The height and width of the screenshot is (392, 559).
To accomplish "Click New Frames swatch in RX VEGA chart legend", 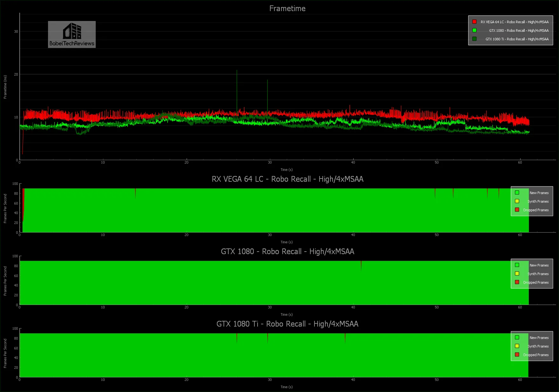I will [x=517, y=193].
